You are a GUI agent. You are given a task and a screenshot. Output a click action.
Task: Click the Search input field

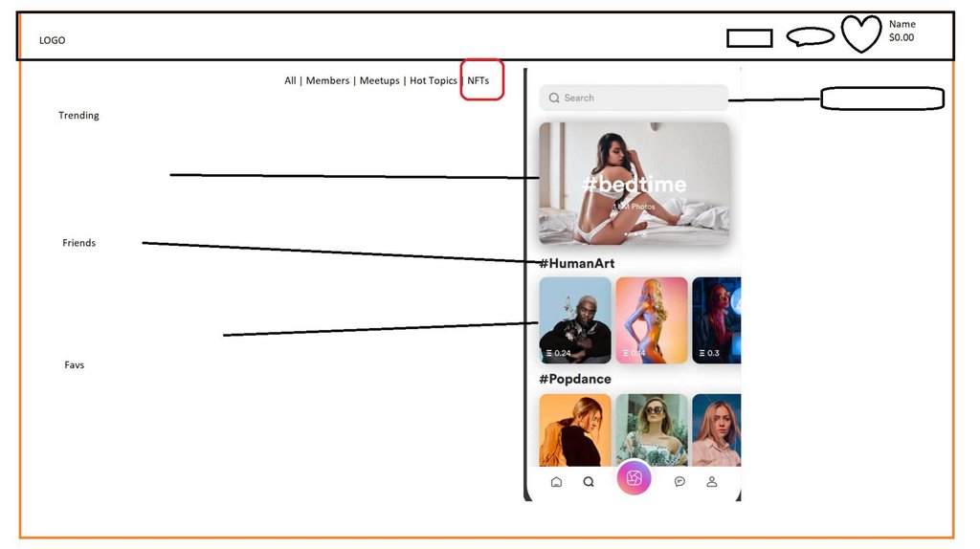pos(634,98)
